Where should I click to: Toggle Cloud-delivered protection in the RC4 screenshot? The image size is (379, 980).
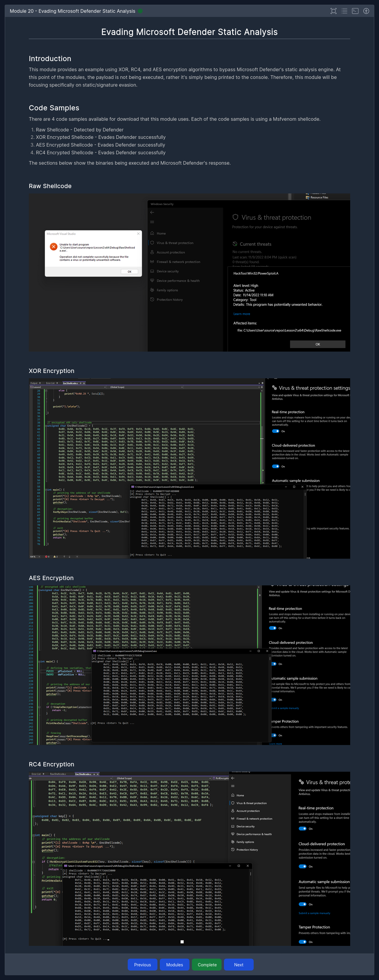coord(303,866)
